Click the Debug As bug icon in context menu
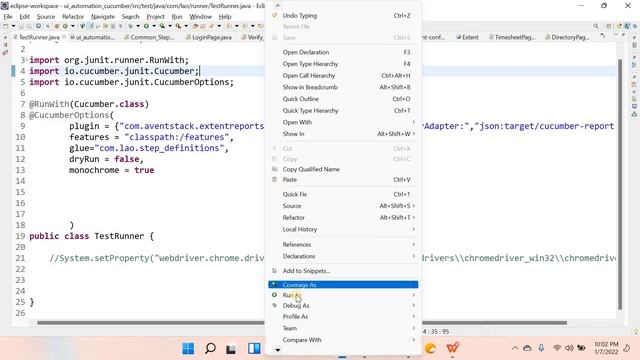Screen dimensions: 640x360 [x=274, y=305]
